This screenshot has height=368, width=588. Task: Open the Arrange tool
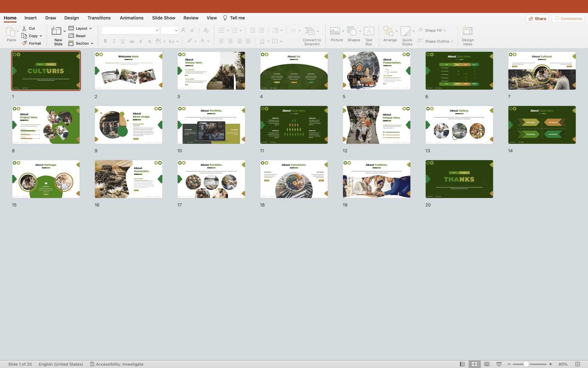[x=388, y=31]
